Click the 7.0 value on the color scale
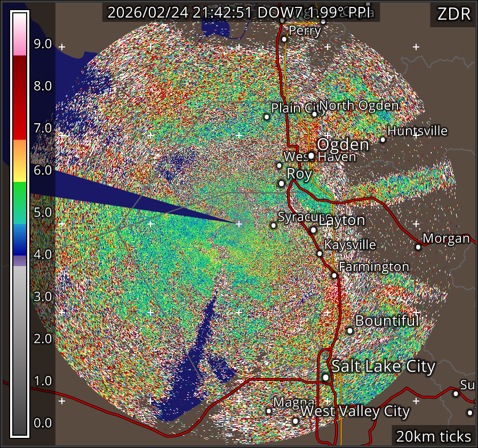 [x=43, y=128]
